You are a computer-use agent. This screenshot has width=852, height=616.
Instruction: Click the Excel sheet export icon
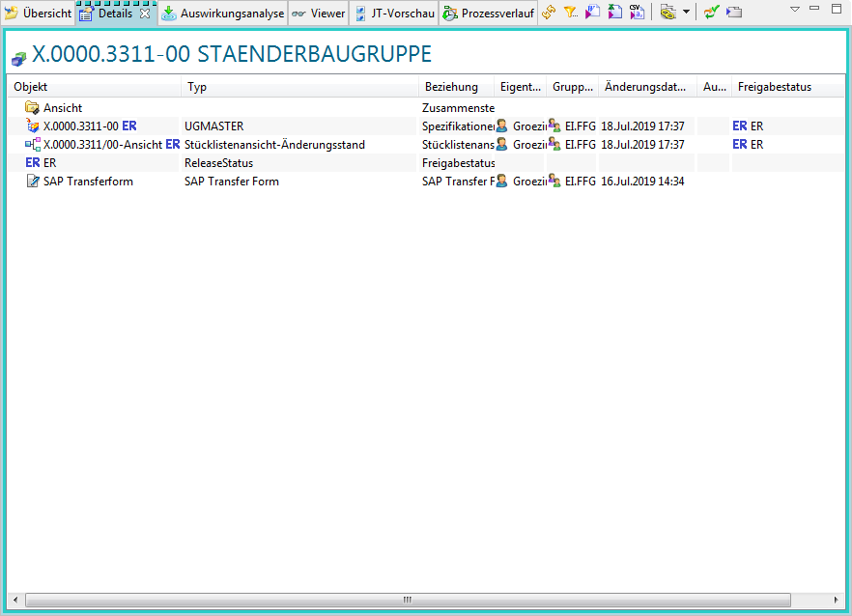(x=614, y=13)
